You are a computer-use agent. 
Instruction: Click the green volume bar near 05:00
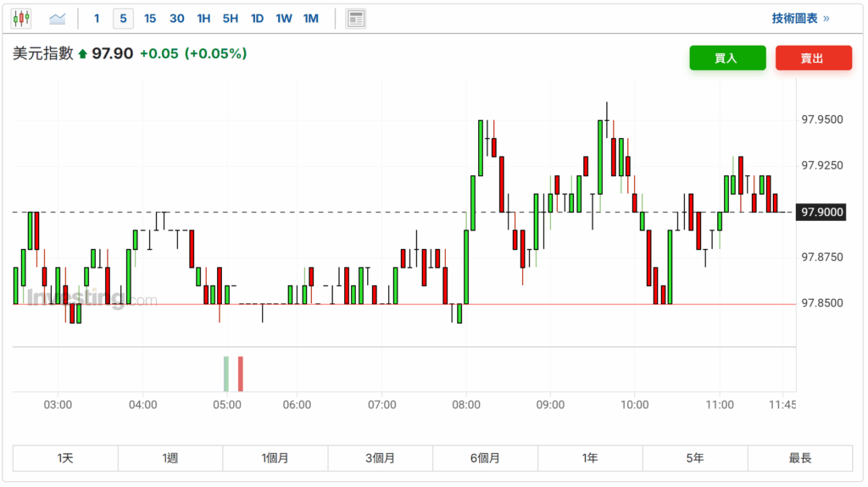click(x=225, y=374)
